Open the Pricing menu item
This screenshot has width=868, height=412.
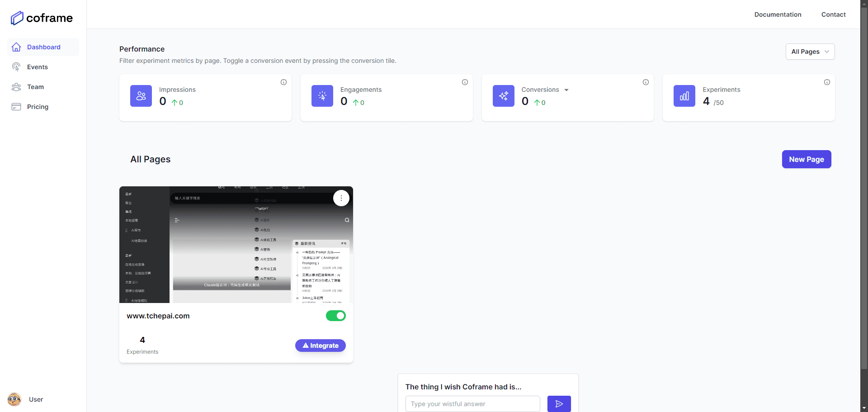[43, 107]
